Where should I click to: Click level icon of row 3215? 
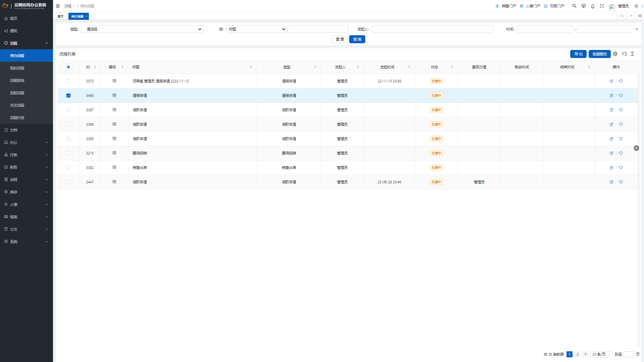114,153
